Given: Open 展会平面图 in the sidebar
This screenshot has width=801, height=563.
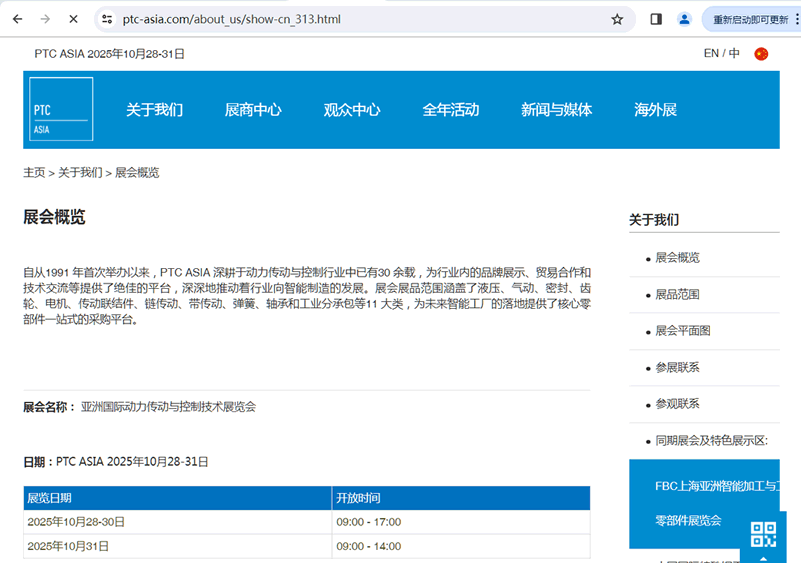Looking at the screenshot, I should coord(683,331).
